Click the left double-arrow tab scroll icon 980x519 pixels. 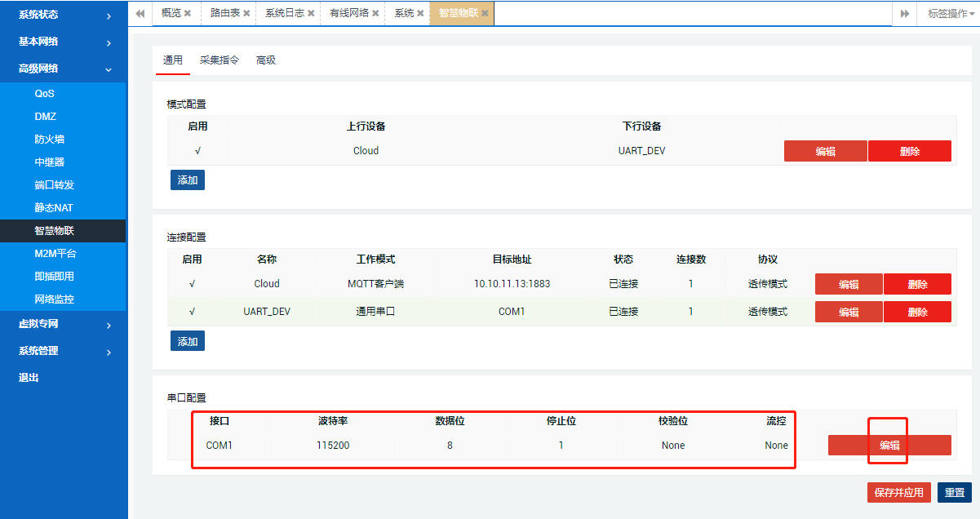tap(140, 13)
